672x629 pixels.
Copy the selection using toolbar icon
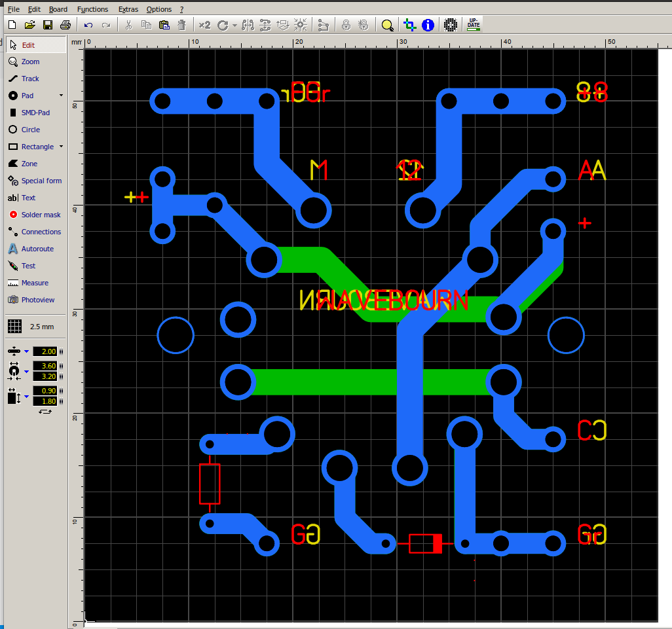(x=146, y=25)
